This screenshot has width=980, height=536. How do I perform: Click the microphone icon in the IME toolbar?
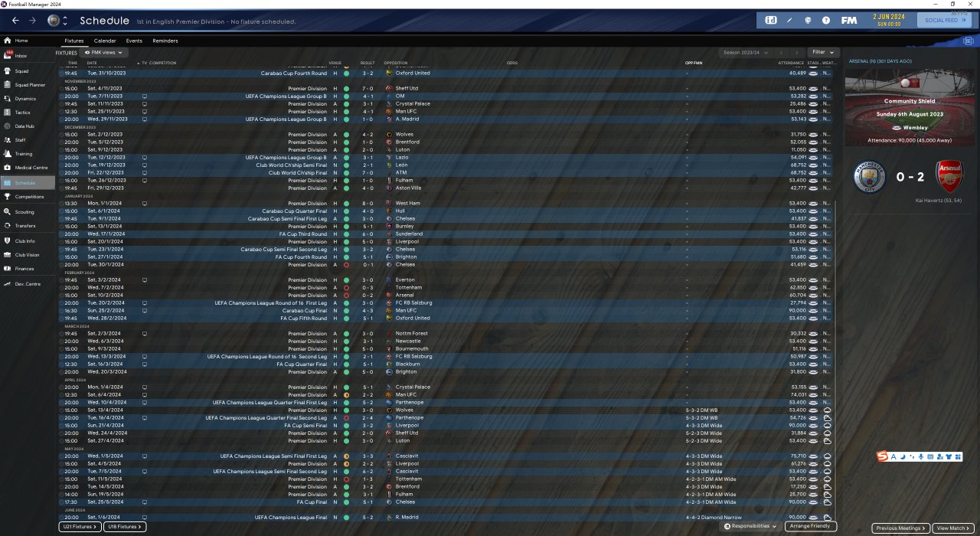(x=920, y=457)
